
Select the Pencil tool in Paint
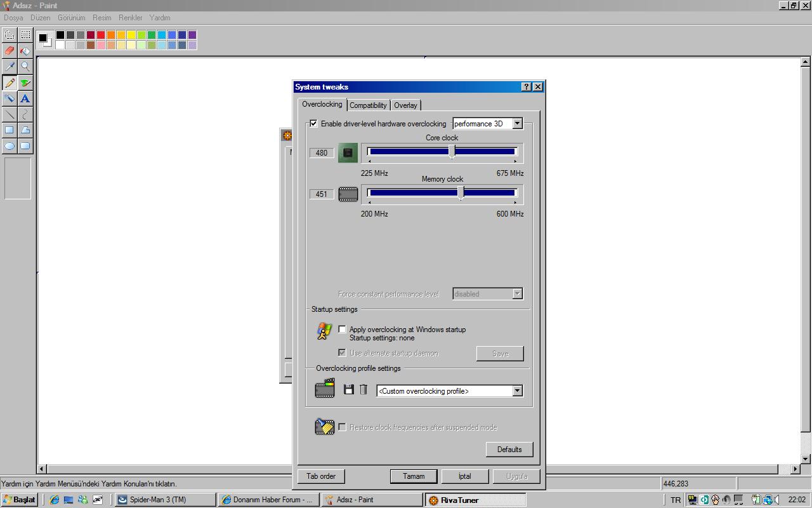point(10,83)
